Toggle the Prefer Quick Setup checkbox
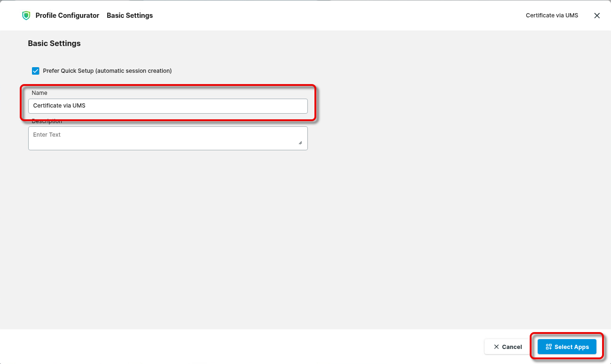This screenshot has width=611, height=364. coord(36,71)
